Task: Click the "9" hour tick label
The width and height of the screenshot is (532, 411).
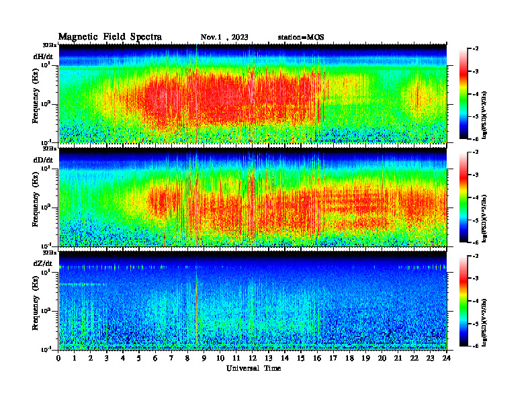Action: pos(204,358)
